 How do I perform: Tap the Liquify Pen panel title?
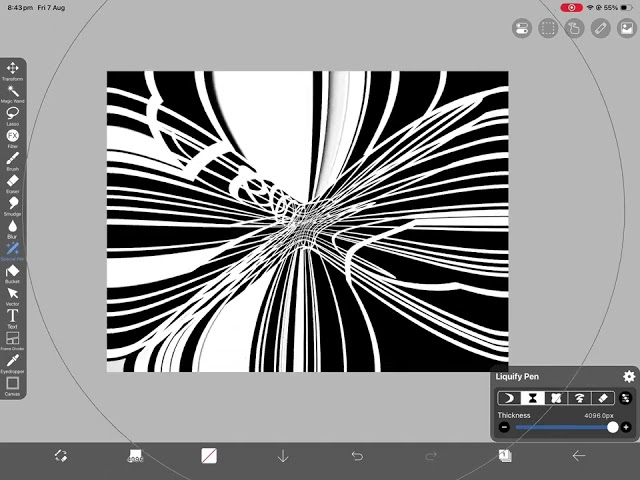click(517, 376)
